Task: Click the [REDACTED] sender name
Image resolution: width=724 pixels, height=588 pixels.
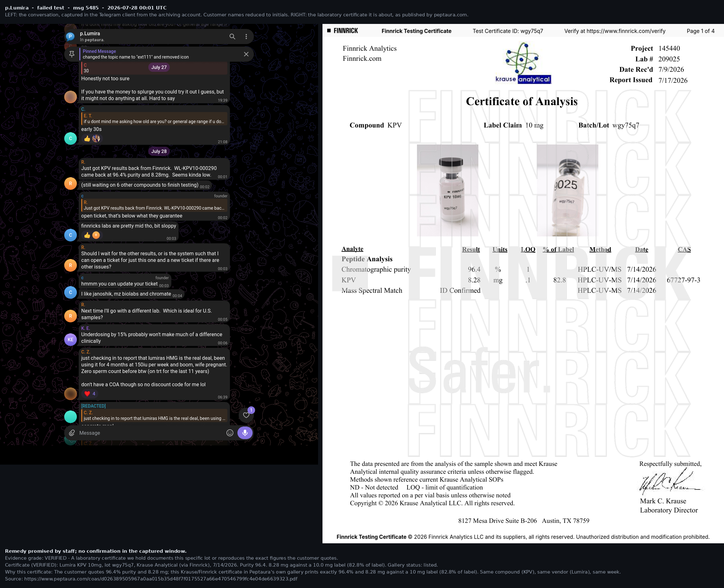Action: pos(94,406)
